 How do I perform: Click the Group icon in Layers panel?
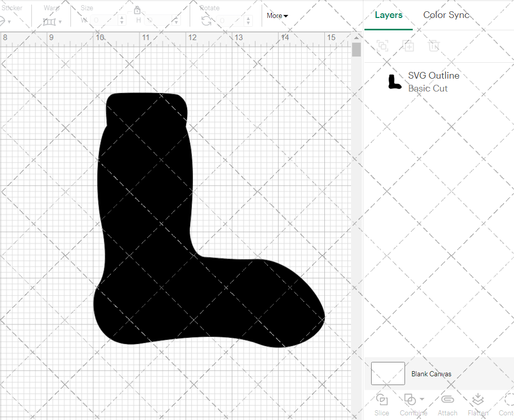click(382, 46)
